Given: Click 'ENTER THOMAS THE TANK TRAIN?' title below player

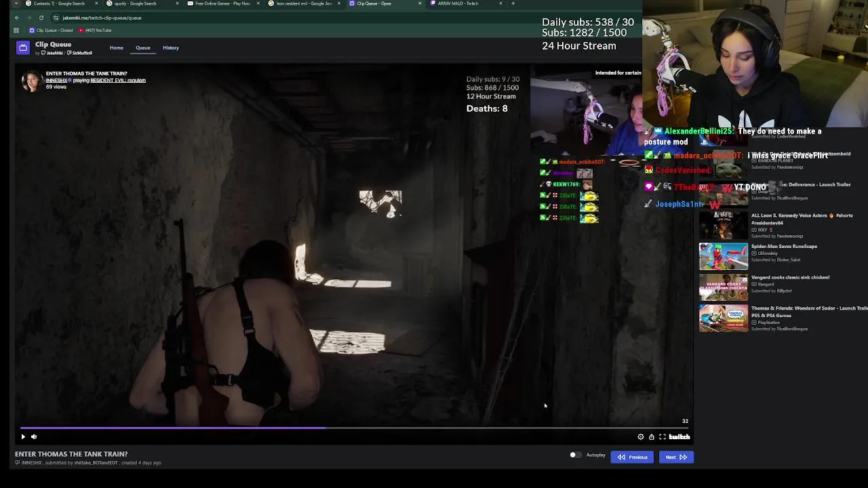Looking at the screenshot, I should pos(71,454).
